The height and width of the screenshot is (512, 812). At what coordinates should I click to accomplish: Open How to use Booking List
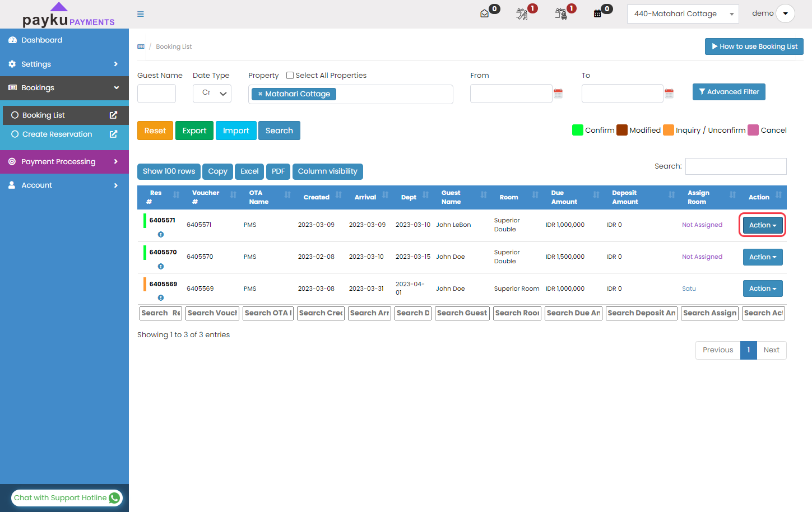click(x=754, y=46)
